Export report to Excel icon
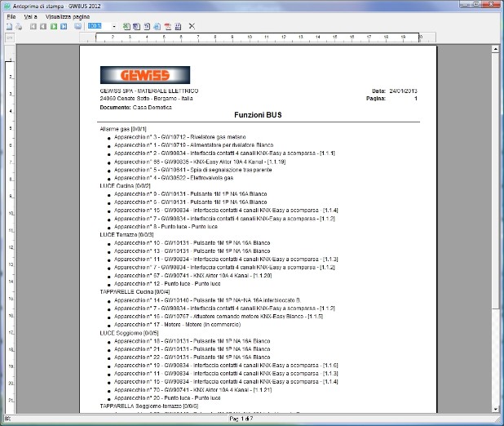Viewport: 504px width, 426px height. click(126, 26)
